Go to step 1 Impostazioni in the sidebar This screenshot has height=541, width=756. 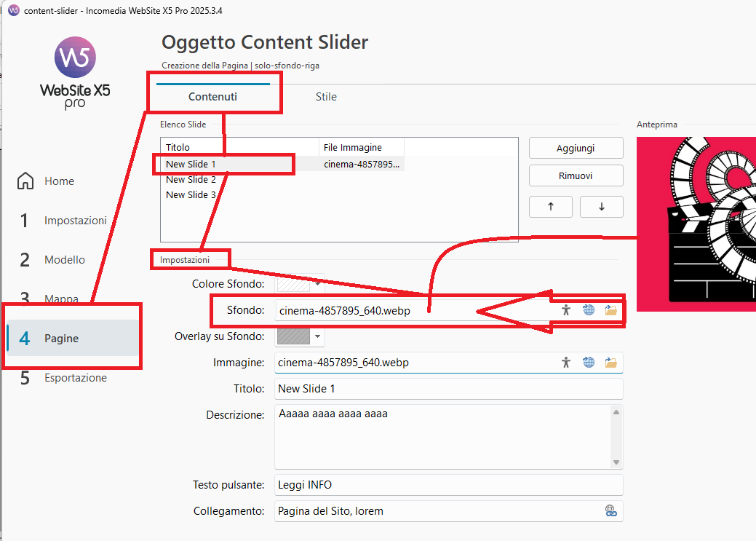[75, 221]
